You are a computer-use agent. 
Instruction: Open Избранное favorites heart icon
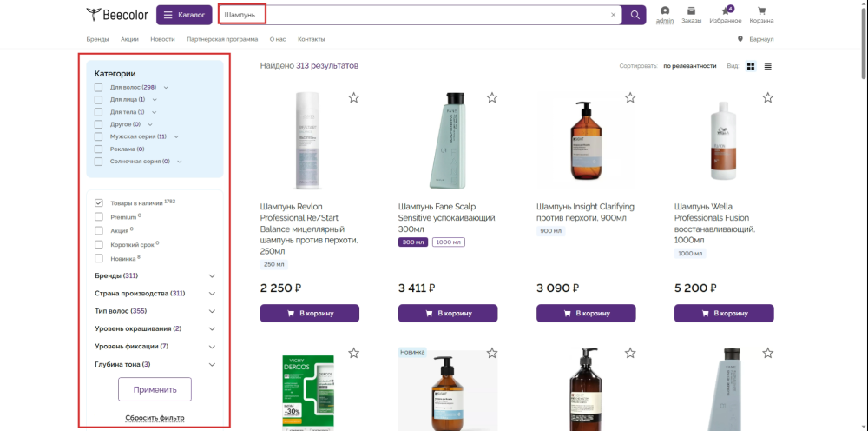pyautogui.click(x=725, y=11)
